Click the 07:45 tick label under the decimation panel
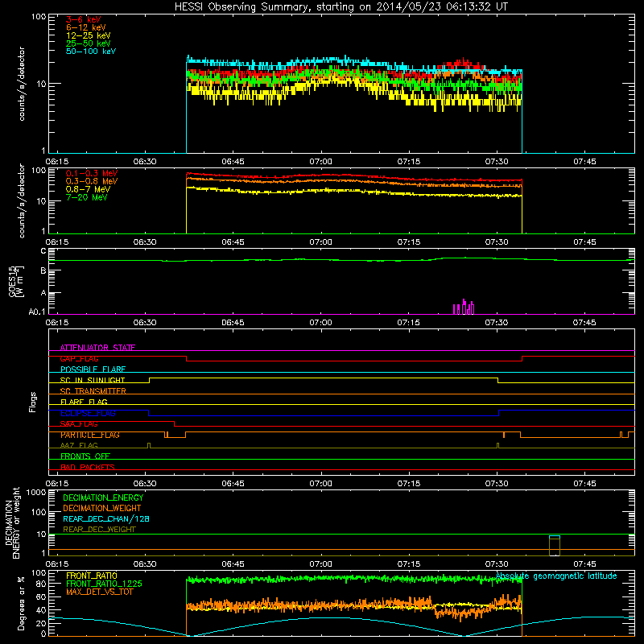644x644 pixels. tap(584, 564)
